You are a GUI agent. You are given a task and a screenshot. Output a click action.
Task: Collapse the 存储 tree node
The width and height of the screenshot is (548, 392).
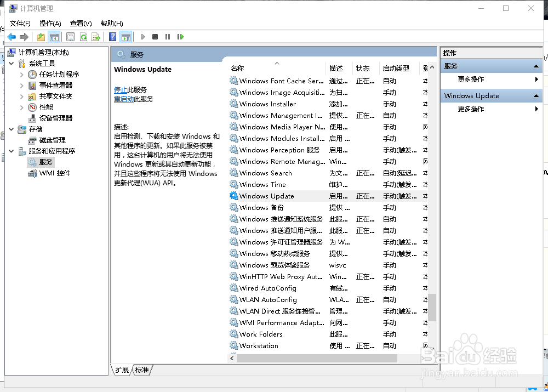point(12,129)
